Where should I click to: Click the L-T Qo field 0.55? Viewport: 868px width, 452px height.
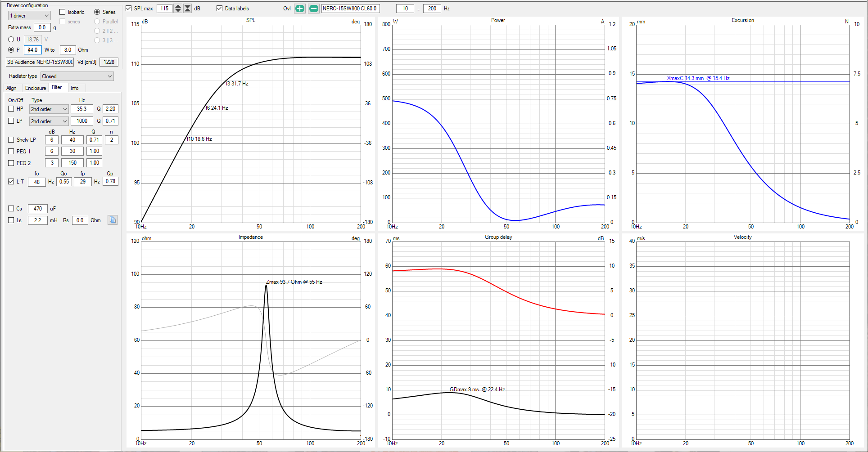point(64,182)
